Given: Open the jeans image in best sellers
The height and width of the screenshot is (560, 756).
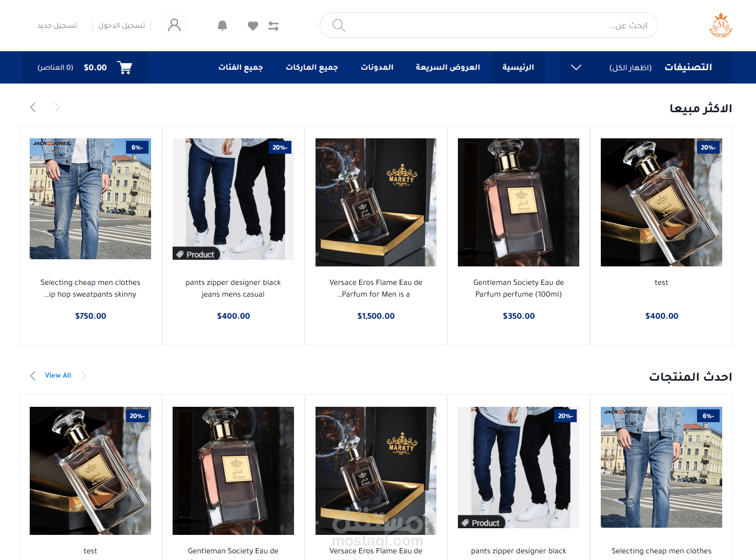Looking at the screenshot, I should pos(90,199).
